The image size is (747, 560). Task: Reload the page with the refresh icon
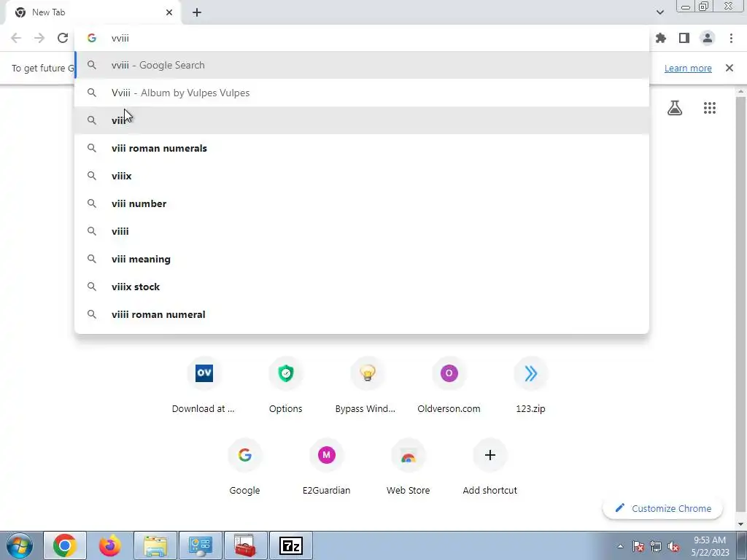coord(63,38)
